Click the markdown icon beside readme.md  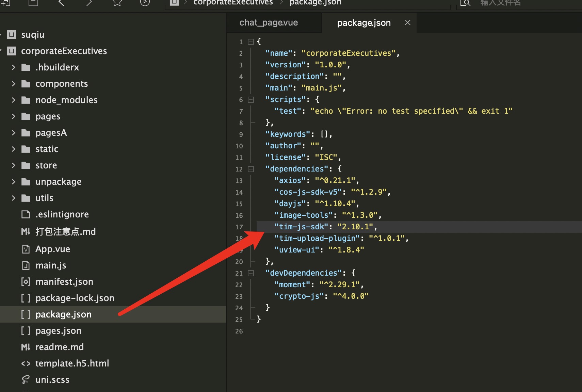26,347
